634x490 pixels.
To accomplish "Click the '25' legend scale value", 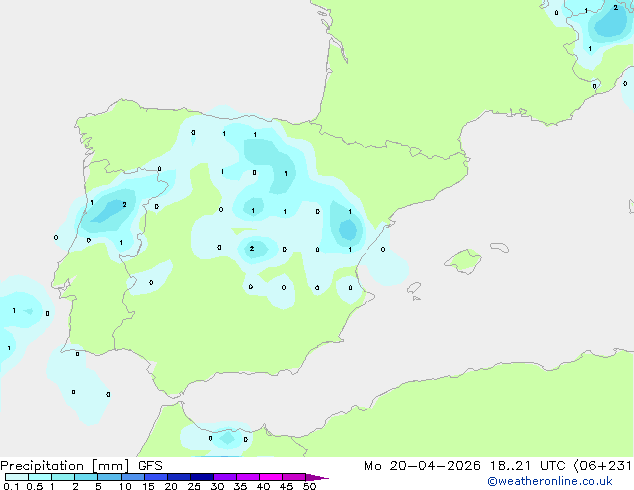I will coord(194,486).
